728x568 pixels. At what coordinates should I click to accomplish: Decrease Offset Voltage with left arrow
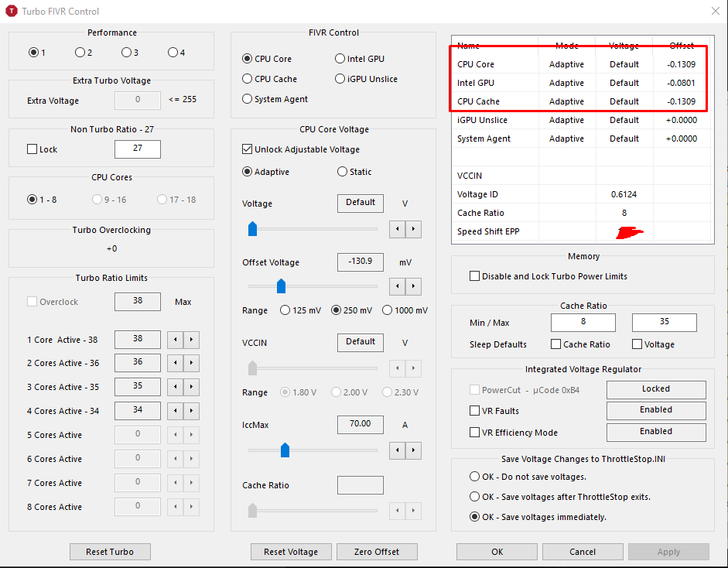pos(397,286)
